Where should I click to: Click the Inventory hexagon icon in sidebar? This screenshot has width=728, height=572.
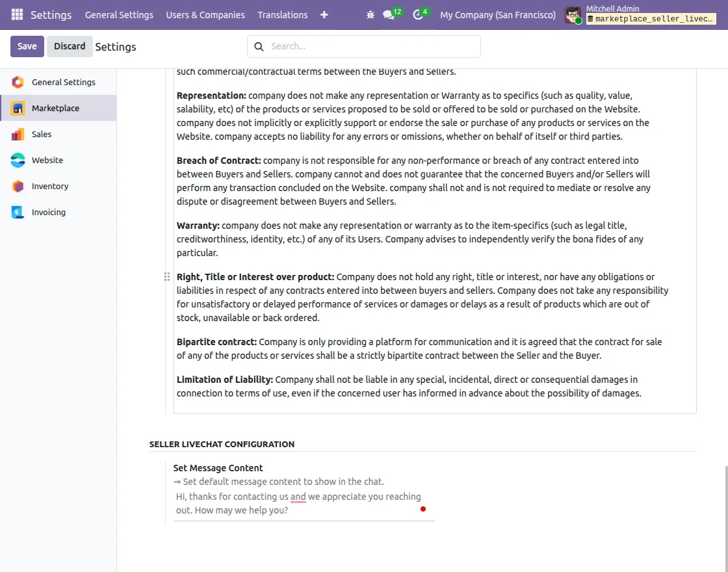pyautogui.click(x=18, y=186)
